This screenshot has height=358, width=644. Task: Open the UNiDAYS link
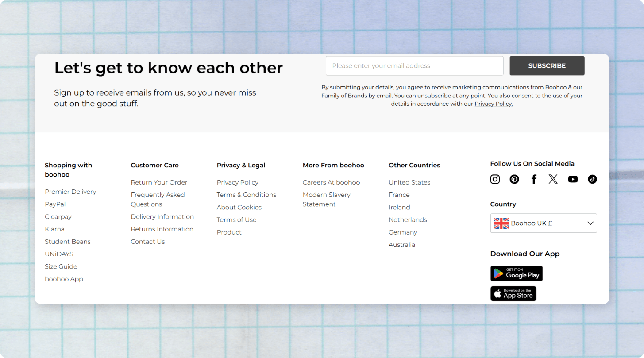coord(59,254)
